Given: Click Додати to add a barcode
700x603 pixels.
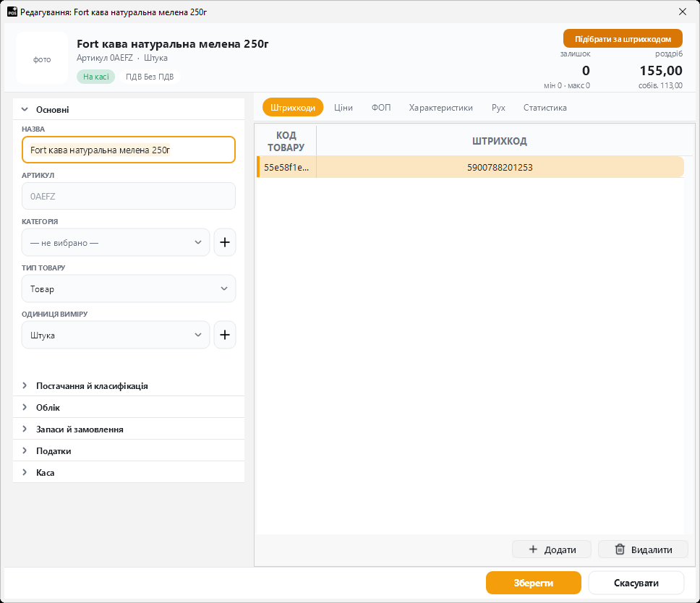Looking at the screenshot, I should (552, 549).
